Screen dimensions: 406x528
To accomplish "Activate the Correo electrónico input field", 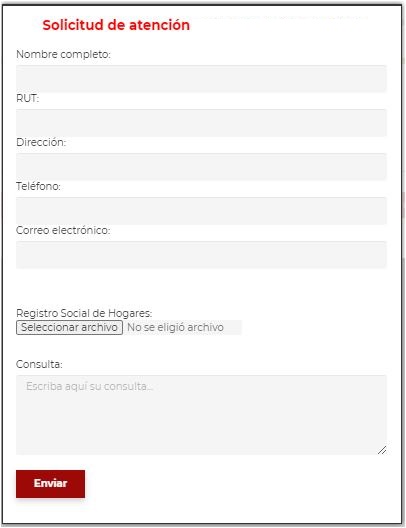I will tap(201, 255).
